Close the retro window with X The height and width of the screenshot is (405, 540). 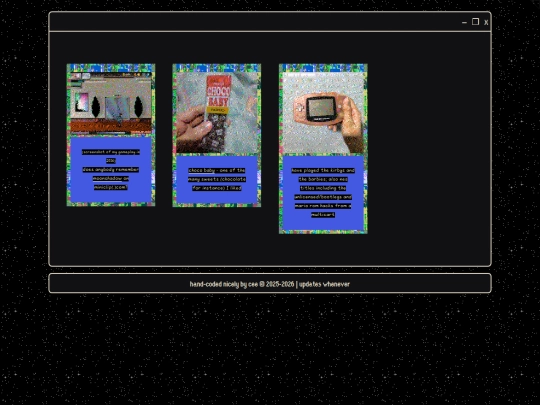point(486,22)
